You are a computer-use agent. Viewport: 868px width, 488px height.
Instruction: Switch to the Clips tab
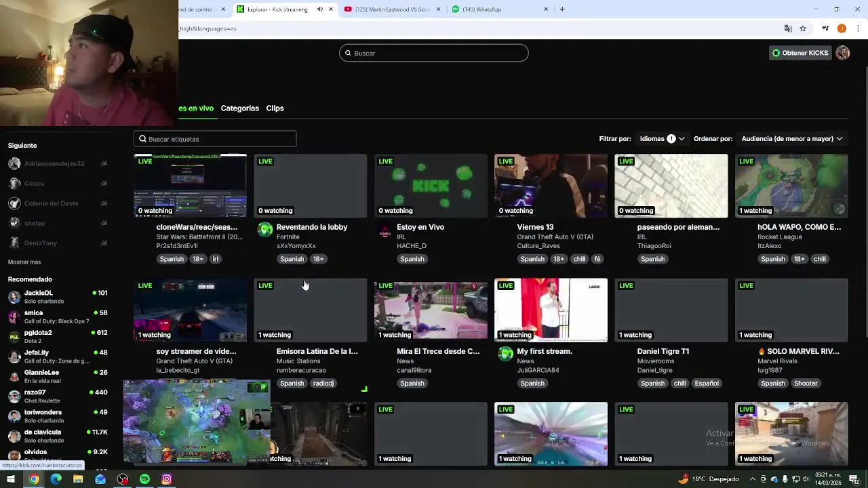click(275, 108)
